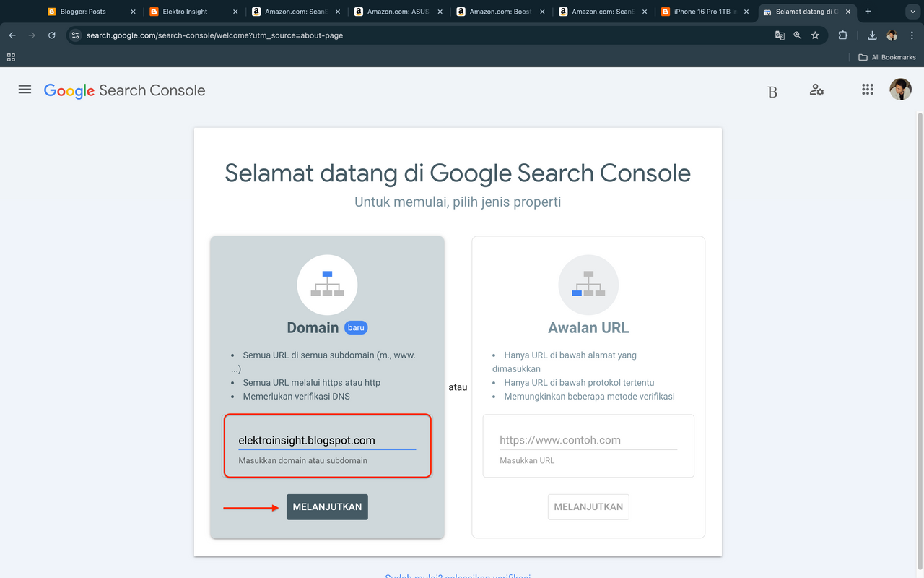
Task: Click the Domain heading
Action: click(313, 327)
